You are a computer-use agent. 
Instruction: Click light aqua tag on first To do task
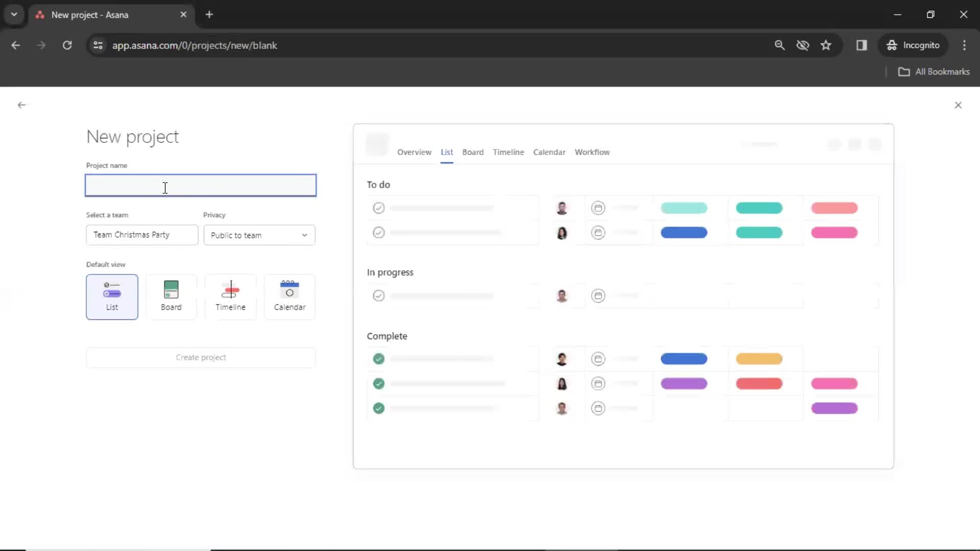tap(684, 208)
